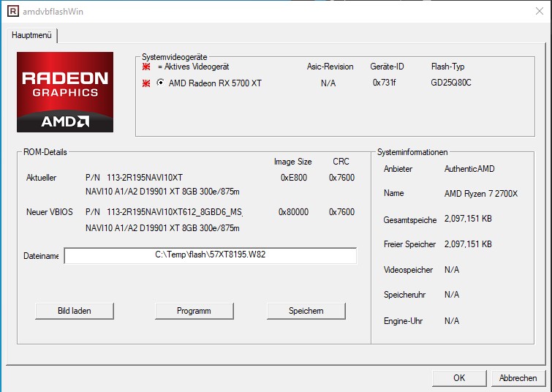Image resolution: width=552 pixels, height=392 pixels.
Task: Click the Speichern button
Action: pos(306,311)
